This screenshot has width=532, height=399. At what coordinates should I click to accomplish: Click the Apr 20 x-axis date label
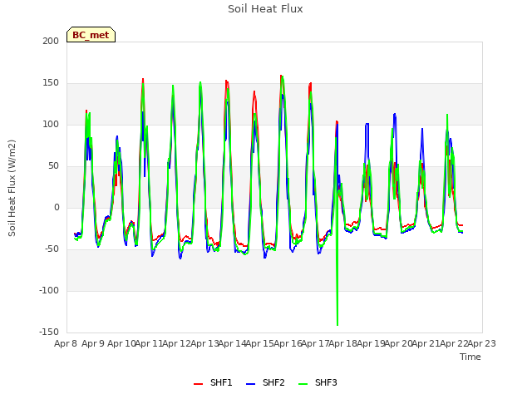[398, 343]
